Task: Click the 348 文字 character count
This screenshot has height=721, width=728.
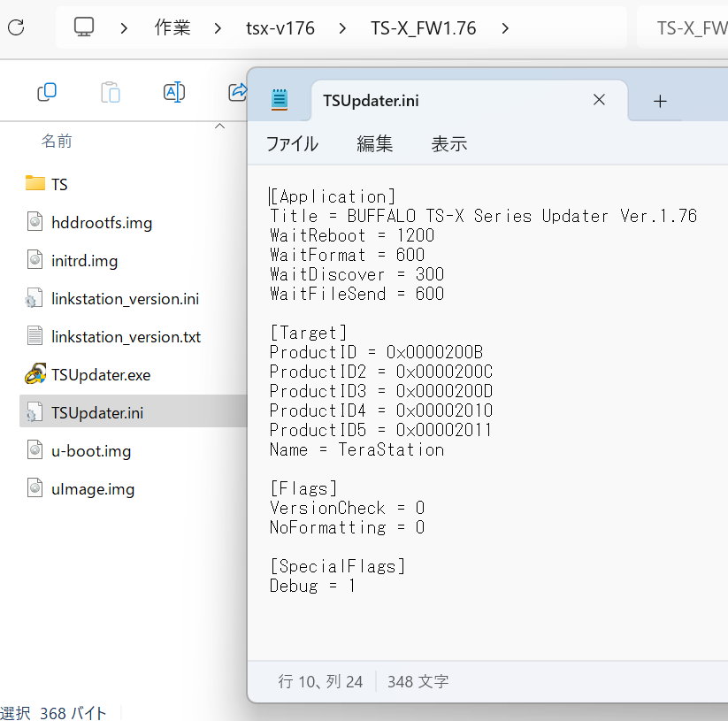Action: coord(418,681)
